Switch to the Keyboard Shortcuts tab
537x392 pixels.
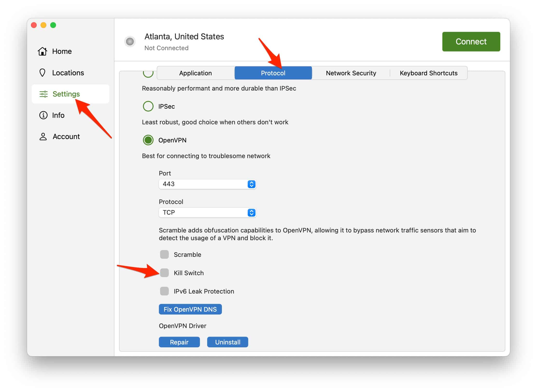[x=429, y=73]
